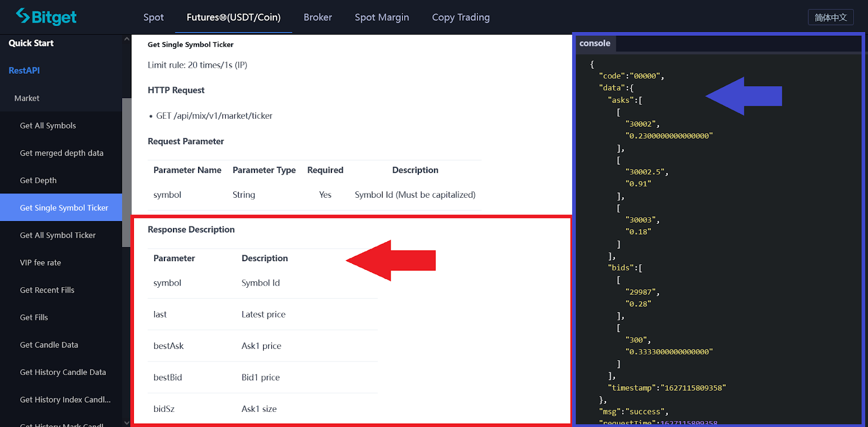The width and height of the screenshot is (868, 427).
Task: Click the "0.3333000000000000" value in console
Action: coord(669,352)
